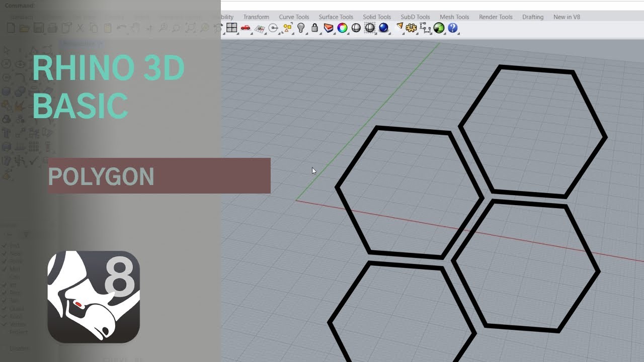Launch Grasshopper from the green icon
This screenshot has width=644, height=362.
tap(439, 28)
